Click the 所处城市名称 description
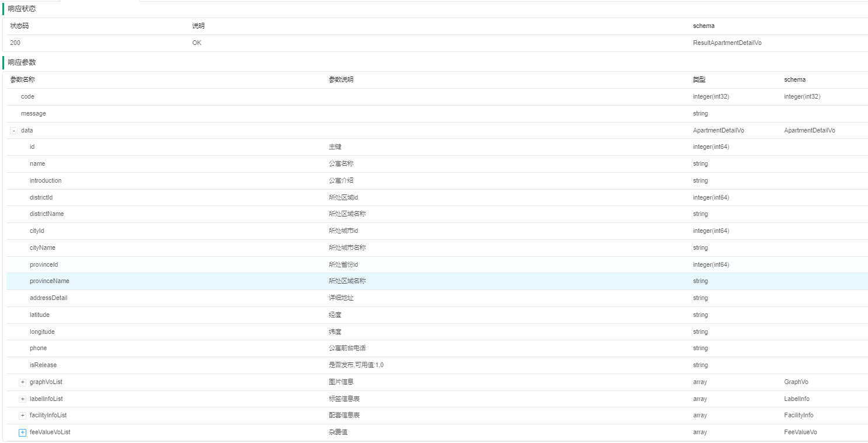This screenshot has height=443, width=868. 347,248
